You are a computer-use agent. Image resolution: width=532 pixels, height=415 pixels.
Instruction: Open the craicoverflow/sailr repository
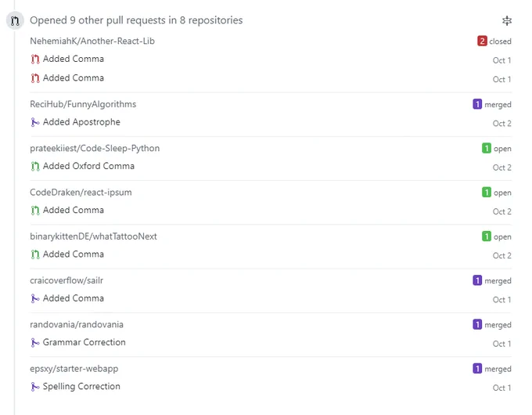click(x=66, y=280)
